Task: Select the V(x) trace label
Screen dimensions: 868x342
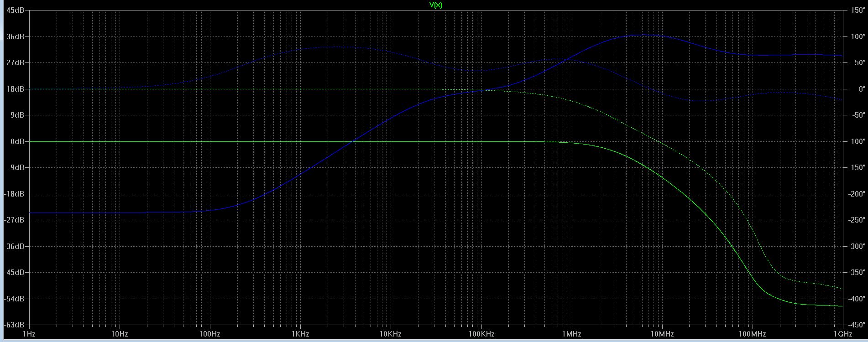Action: coord(435,5)
